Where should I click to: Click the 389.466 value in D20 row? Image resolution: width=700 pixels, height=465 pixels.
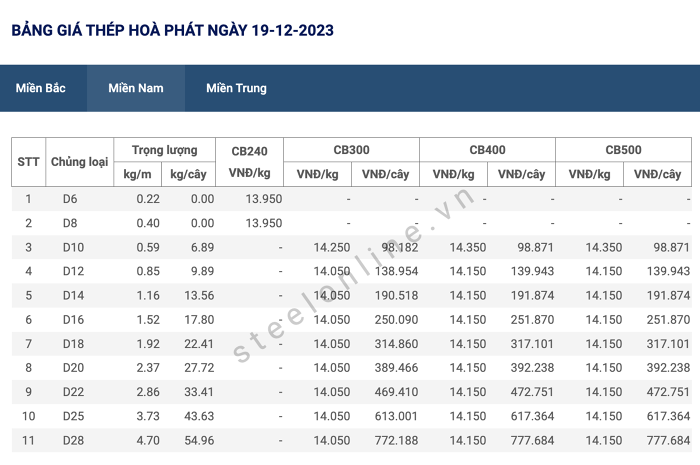click(396, 368)
